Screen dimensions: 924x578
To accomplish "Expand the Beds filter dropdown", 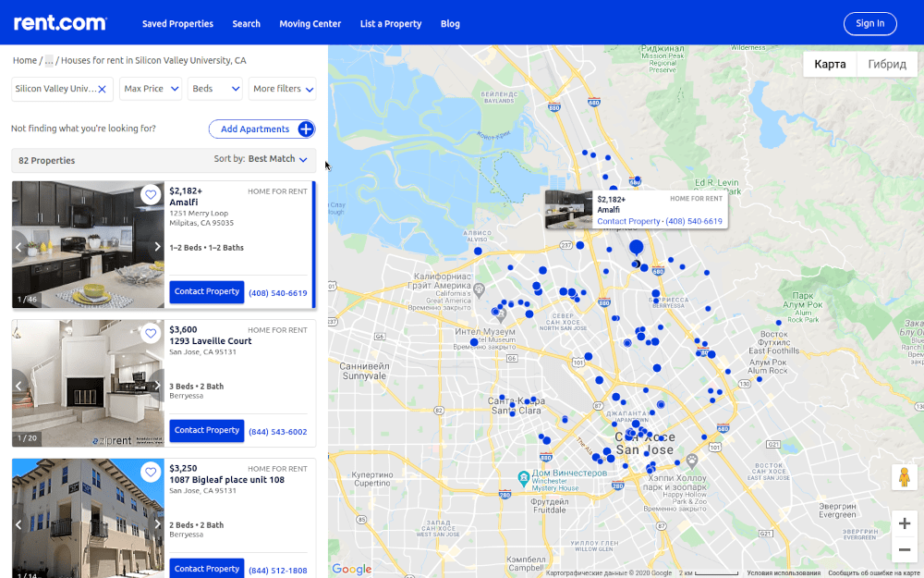I will (215, 89).
